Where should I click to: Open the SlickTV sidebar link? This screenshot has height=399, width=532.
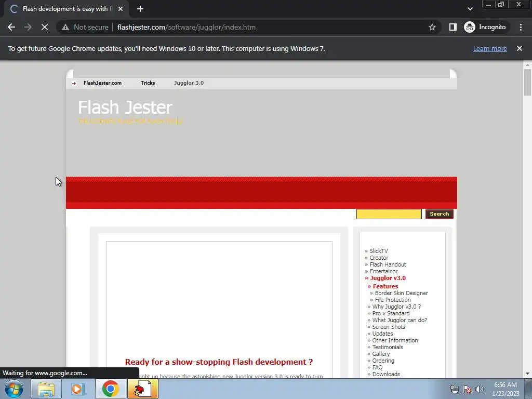tap(379, 251)
